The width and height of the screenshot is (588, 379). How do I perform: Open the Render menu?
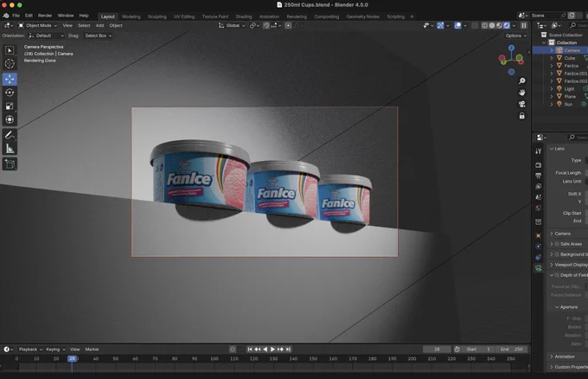[45, 16]
